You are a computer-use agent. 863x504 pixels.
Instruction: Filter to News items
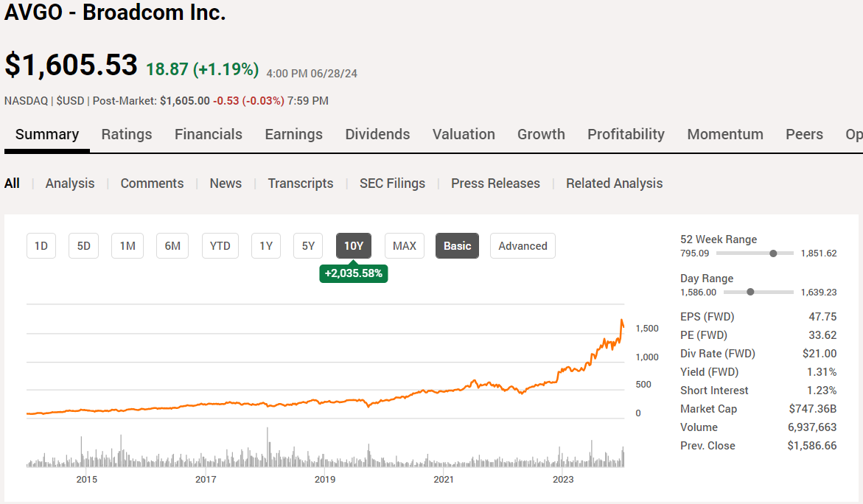(x=226, y=183)
